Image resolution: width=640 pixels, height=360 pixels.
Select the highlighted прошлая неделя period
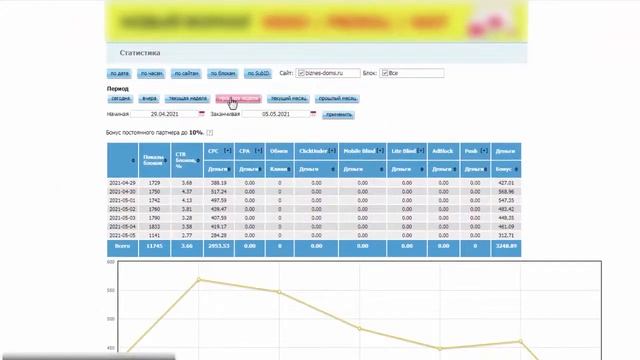point(238,99)
